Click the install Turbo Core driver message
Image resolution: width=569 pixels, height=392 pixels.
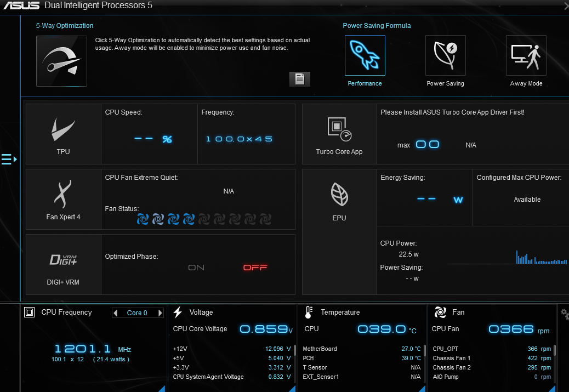click(452, 112)
